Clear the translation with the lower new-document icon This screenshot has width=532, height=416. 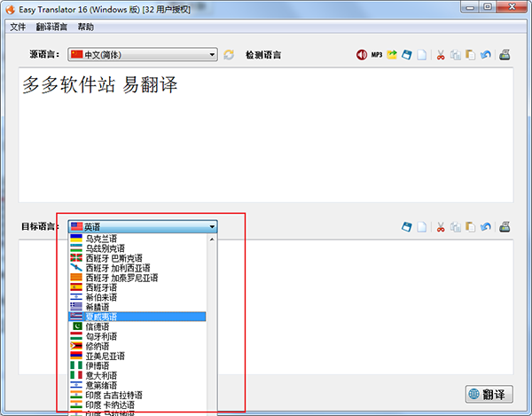pyautogui.click(x=422, y=227)
